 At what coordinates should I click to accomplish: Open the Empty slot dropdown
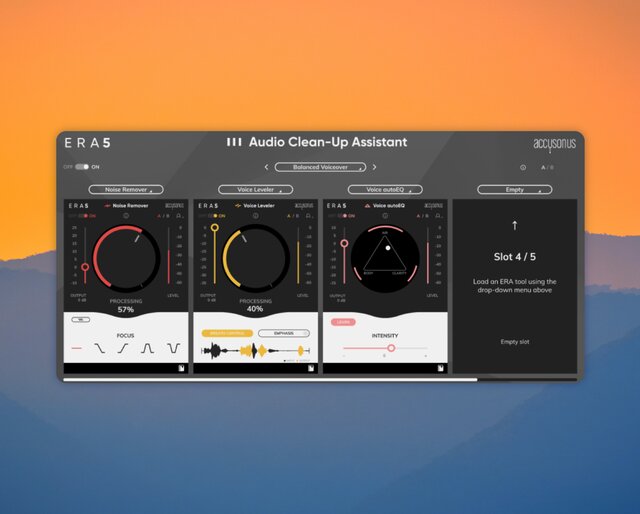point(515,189)
